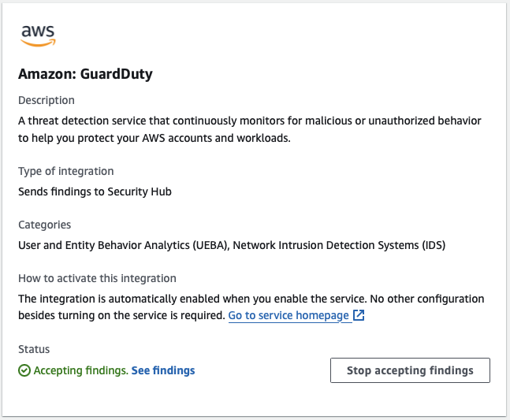Click the Status heading label
Viewport: 510px width, 420px height.
tap(34, 349)
